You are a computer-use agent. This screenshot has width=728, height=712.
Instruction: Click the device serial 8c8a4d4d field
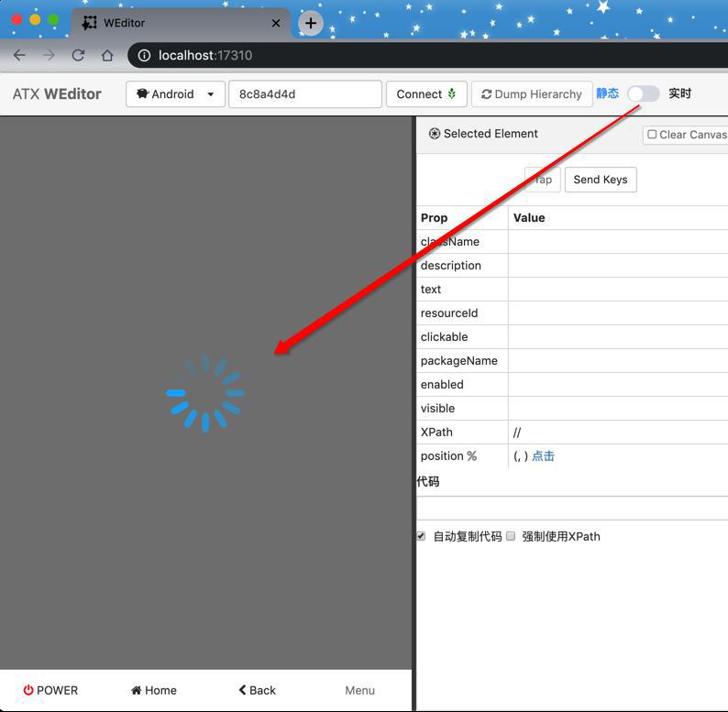[x=305, y=94]
